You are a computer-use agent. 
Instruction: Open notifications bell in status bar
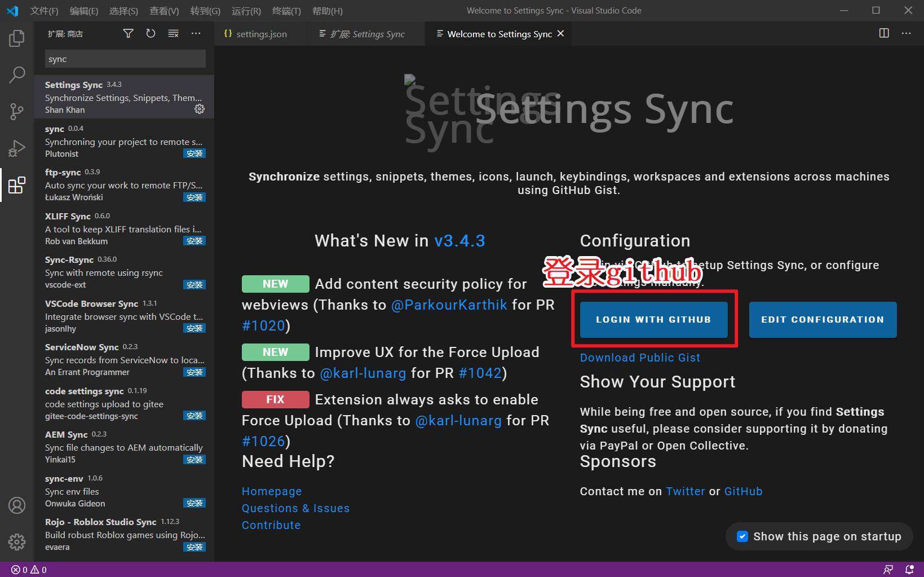click(909, 570)
